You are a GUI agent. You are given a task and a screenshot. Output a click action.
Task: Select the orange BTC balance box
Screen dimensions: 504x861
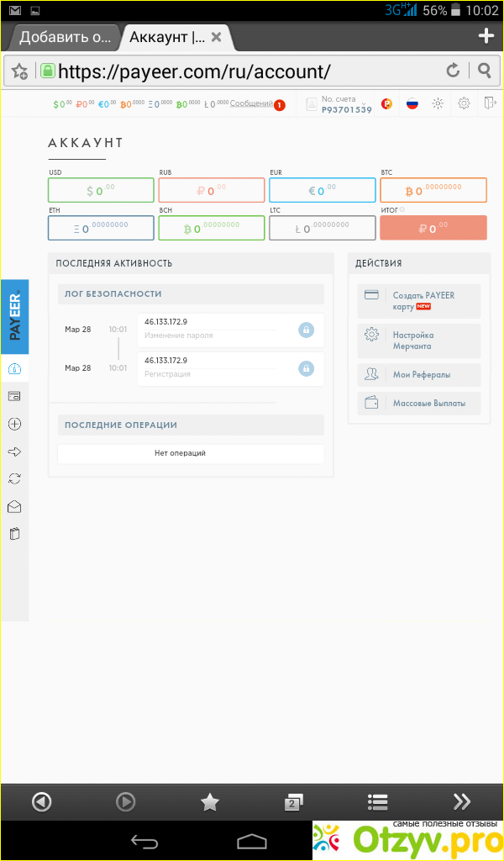click(433, 191)
